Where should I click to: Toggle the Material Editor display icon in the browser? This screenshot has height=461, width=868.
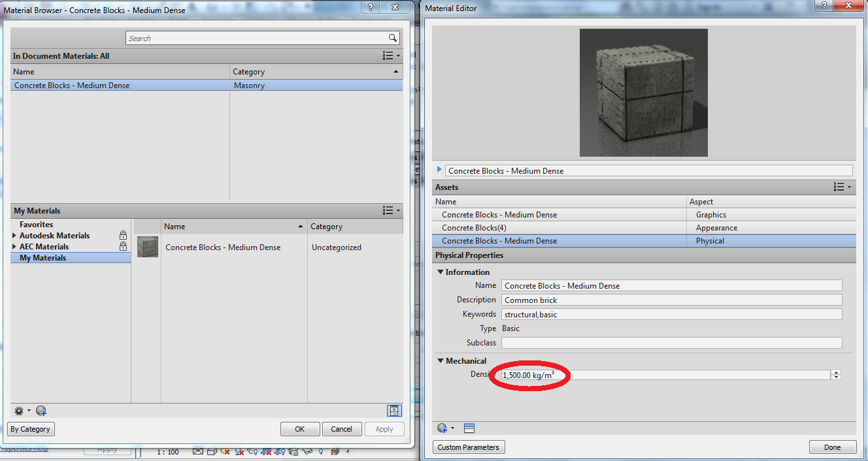coord(394,411)
